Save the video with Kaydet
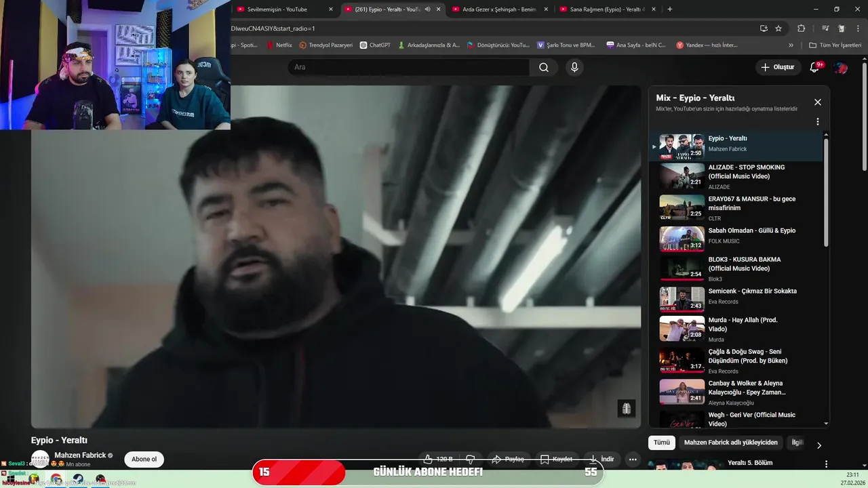 pyautogui.click(x=557, y=459)
